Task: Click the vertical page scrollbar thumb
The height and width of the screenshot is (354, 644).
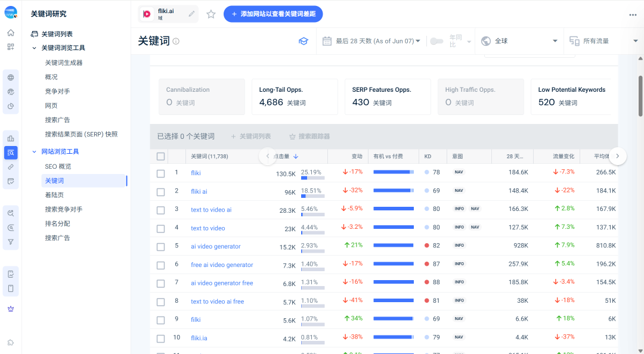Action: click(x=640, y=96)
